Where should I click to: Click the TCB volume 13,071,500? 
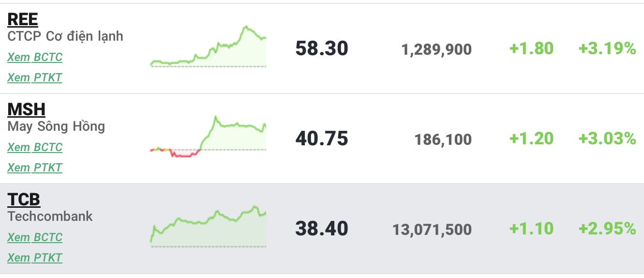click(432, 230)
